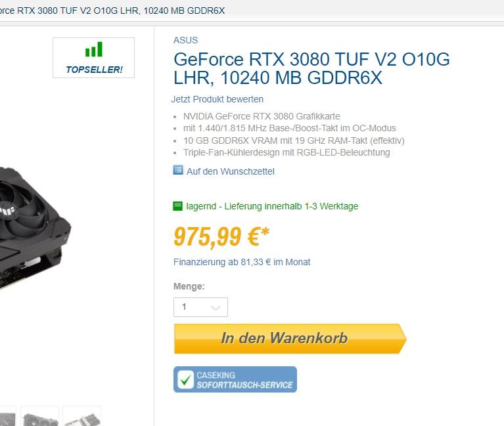This screenshot has width=504, height=426.
Task: Select the third product thumbnail
Action: (x=82, y=416)
